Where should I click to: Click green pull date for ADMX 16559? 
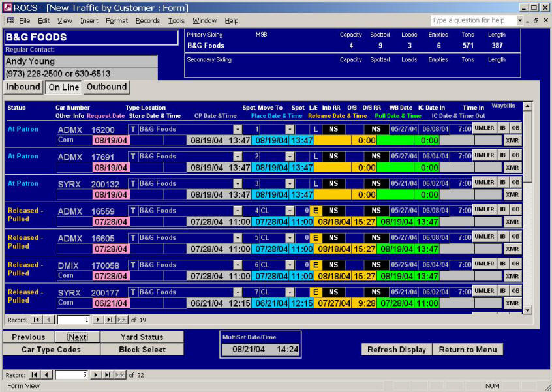395,222
